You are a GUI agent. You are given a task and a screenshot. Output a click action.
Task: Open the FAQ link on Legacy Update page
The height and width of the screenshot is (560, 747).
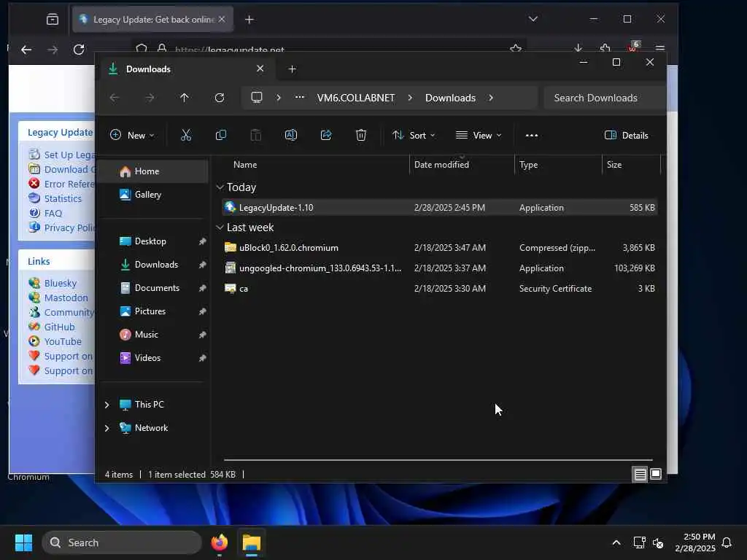(x=53, y=214)
